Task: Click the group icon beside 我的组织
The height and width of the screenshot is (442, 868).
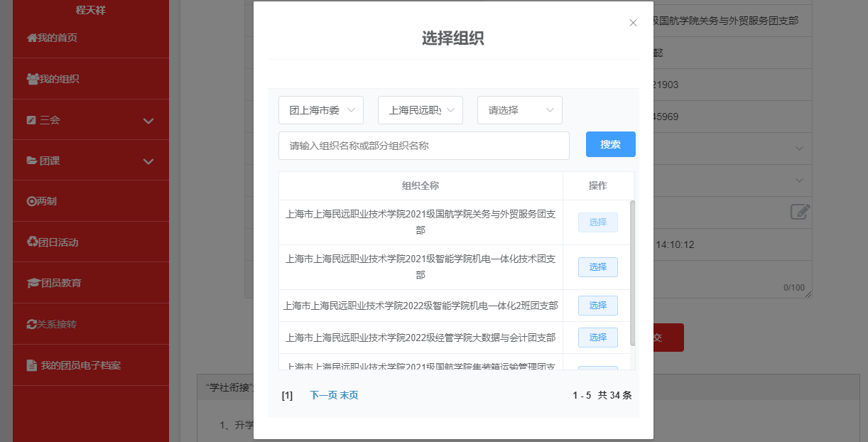Action: click(x=33, y=79)
